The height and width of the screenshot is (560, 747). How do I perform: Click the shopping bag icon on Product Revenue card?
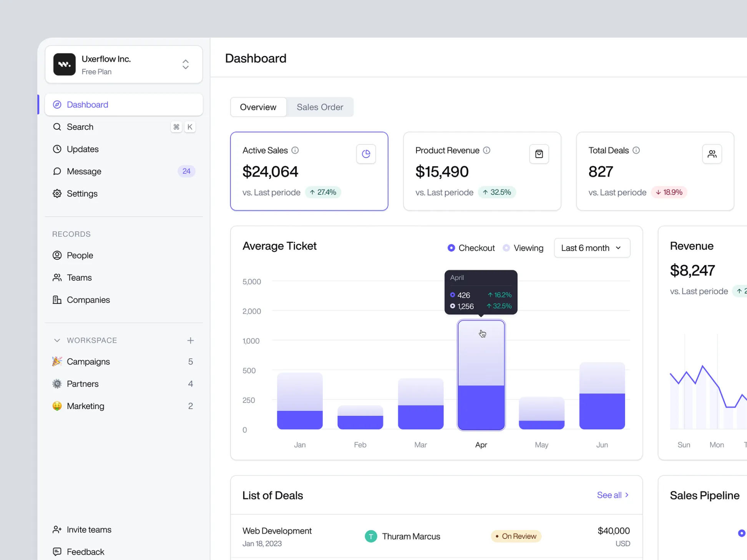(539, 154)
